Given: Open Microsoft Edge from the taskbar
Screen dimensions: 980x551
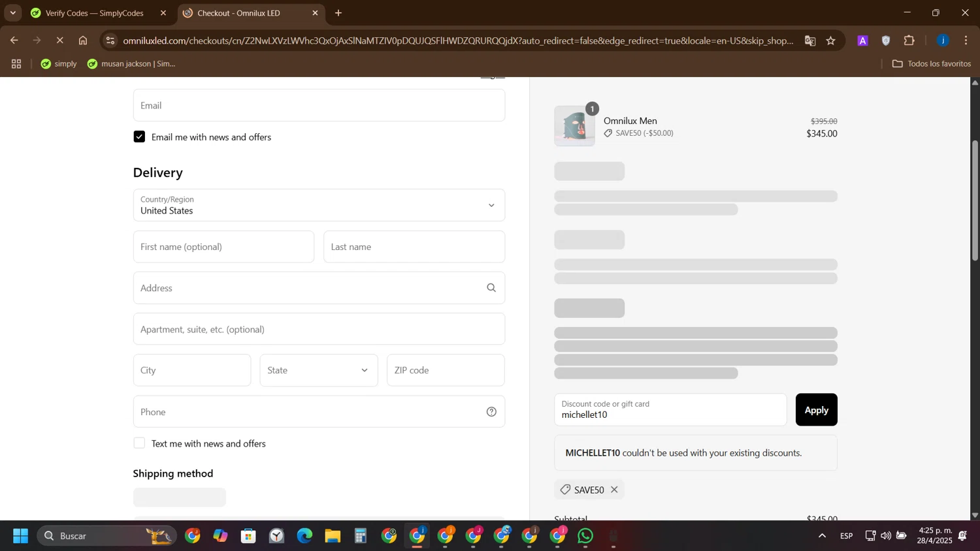Looking at the screenshot, I should (304, 536).
